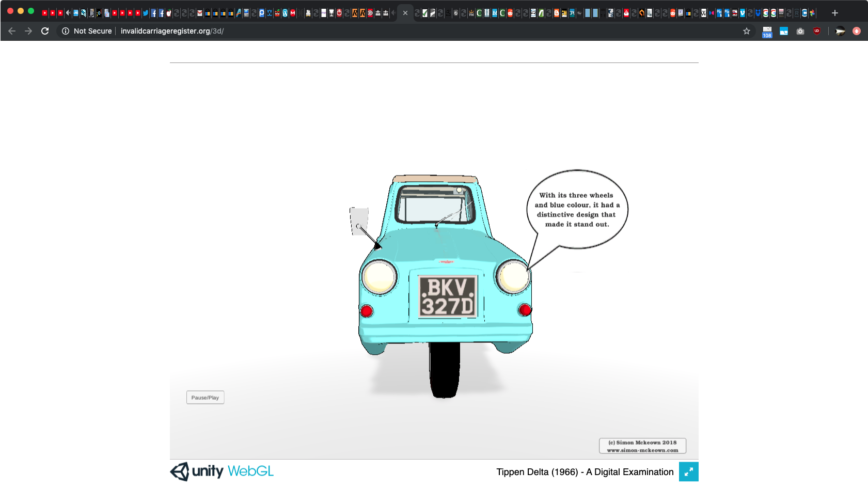Switch to the Twitter tab
Screen dimensions: 868x504
coord(146,13)
